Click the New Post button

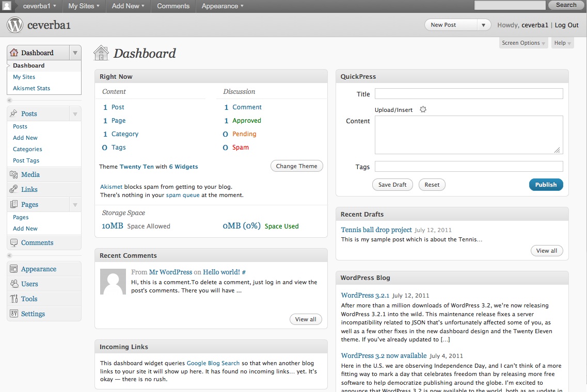pos(451,25)
